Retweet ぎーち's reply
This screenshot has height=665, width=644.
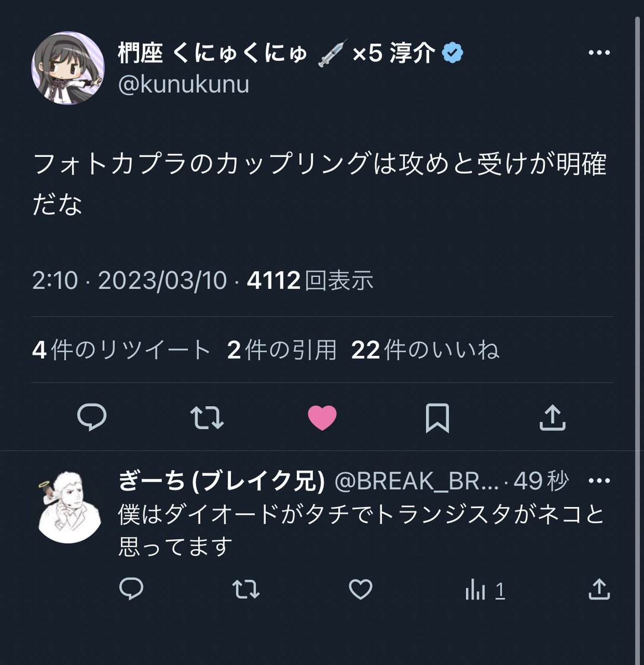(x=246, y=590)
